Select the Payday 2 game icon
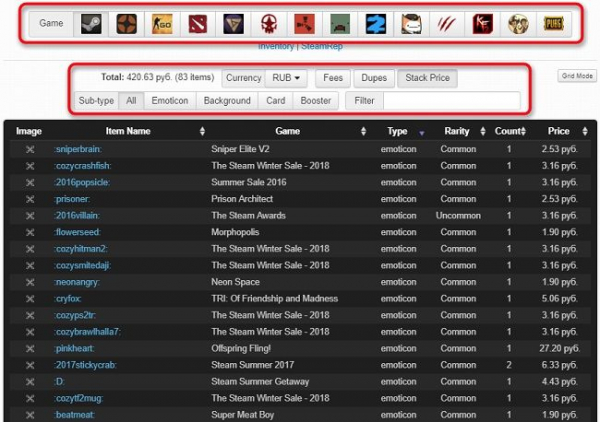Screen dimensions: 600x422 click(x=376, y=24)
